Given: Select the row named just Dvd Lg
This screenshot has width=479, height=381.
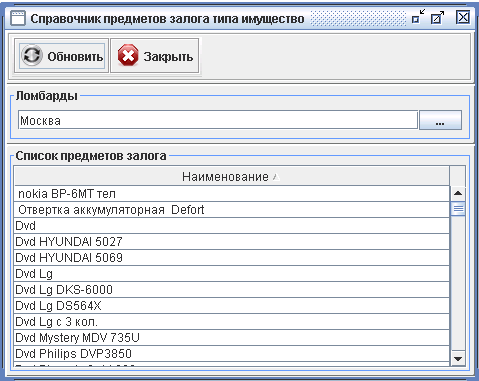Looking at the screenshot, I should point(232,274).
